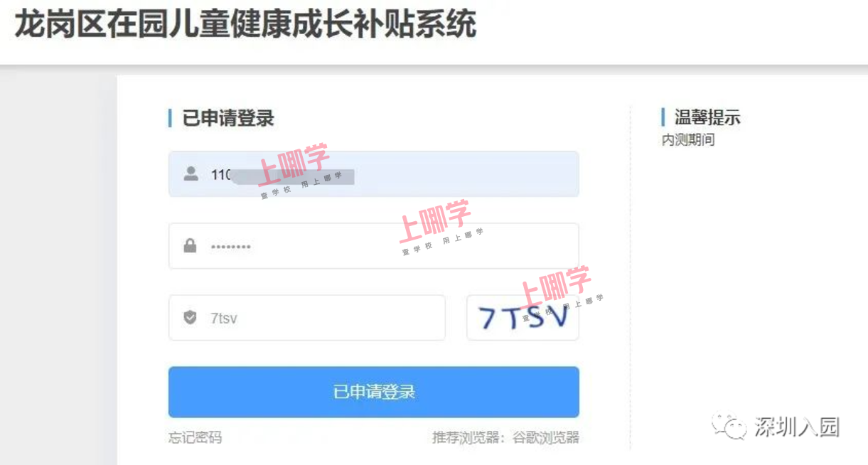Click the user avatar icon in username field
The image size is (868, 465).
click(x=191, y=174)
